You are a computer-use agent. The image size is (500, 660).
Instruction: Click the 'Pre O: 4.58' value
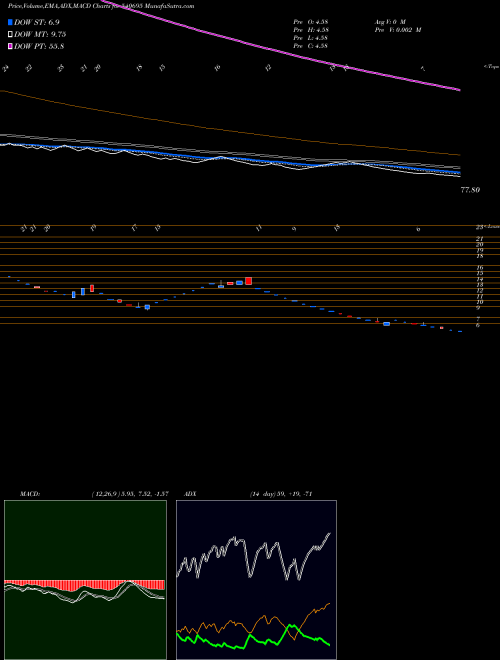pyautogui.click(x=311, y=21)
